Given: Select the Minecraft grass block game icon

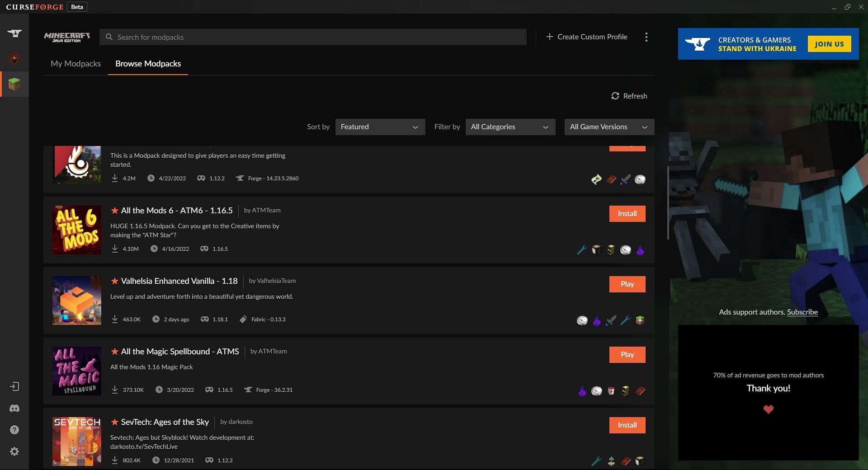Looking at the screenshot, I should tap(14, 84).
